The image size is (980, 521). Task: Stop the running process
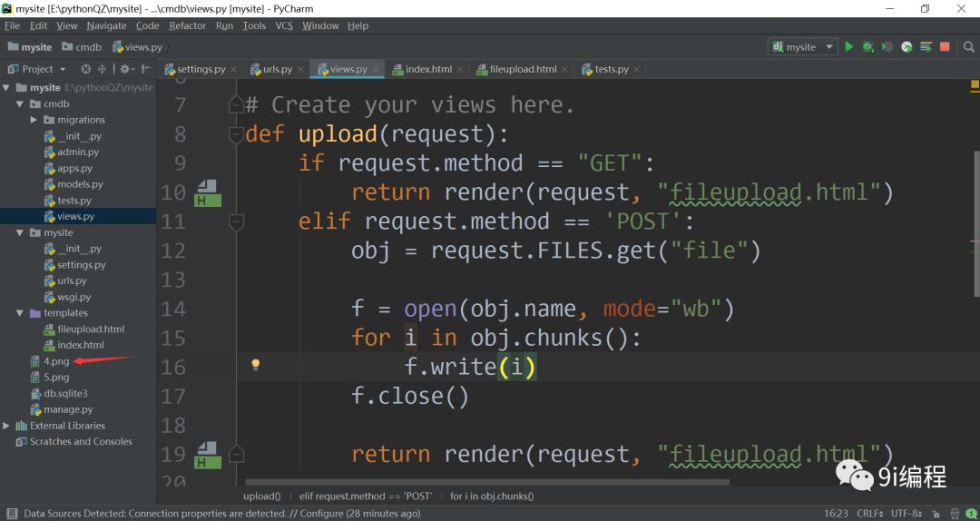pyautogui.click(x=945, y=47)
